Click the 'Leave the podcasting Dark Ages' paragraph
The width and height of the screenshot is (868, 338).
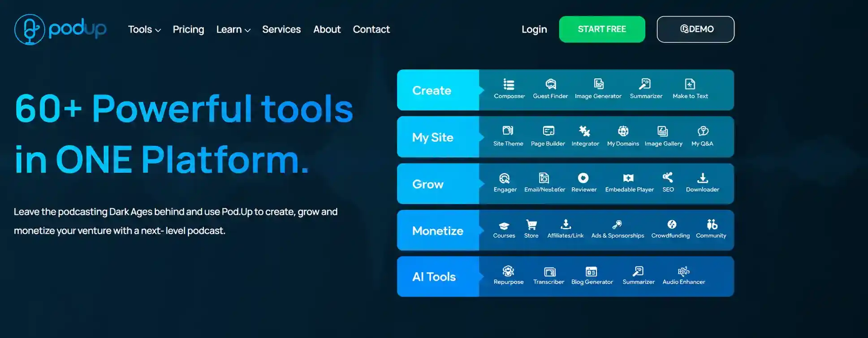(176, 221)
